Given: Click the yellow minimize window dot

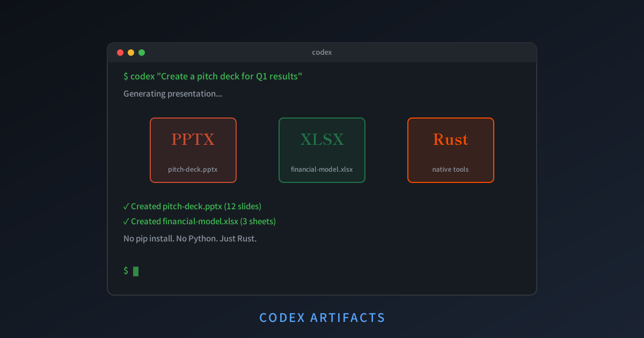Looking at the screenshot, I should pos(131,53).
